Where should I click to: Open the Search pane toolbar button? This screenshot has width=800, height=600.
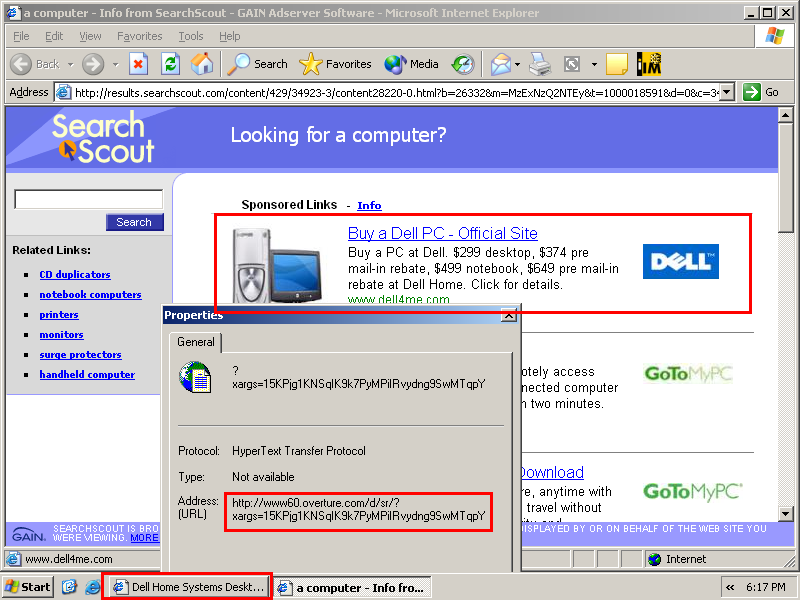(x=257, y=64)
